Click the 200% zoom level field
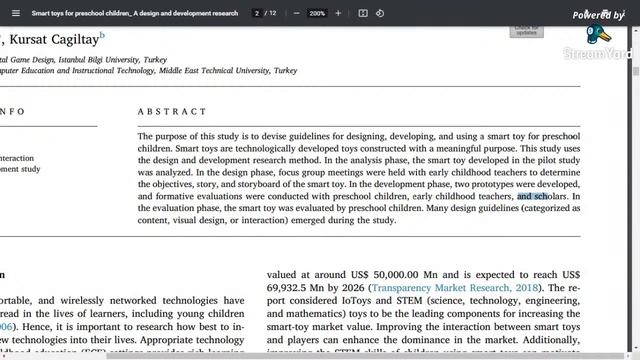The image size is (640, 360). (317, 13)
